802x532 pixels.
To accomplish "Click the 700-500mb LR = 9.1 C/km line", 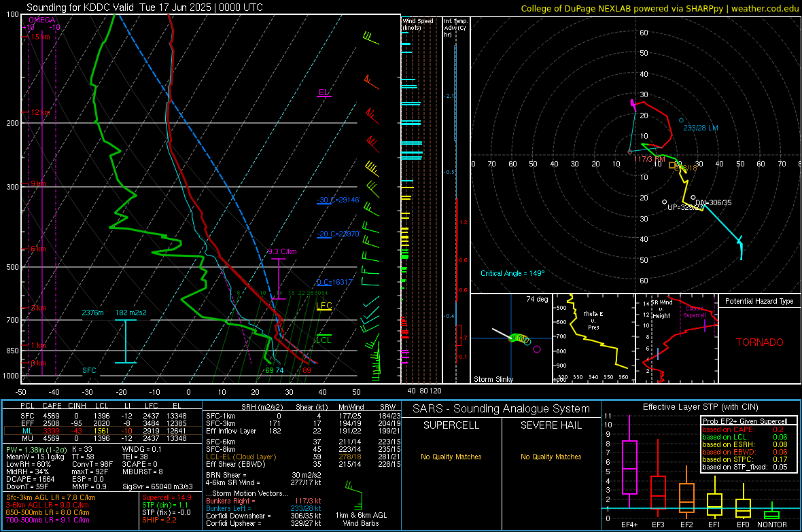I will [48, 520].
